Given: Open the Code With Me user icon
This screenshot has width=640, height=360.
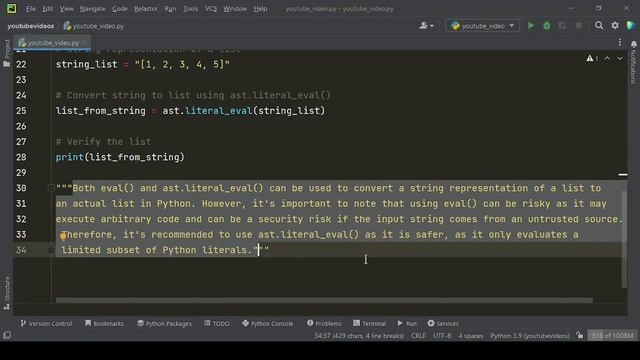Looking at the screenshot, I should (426, 26).
